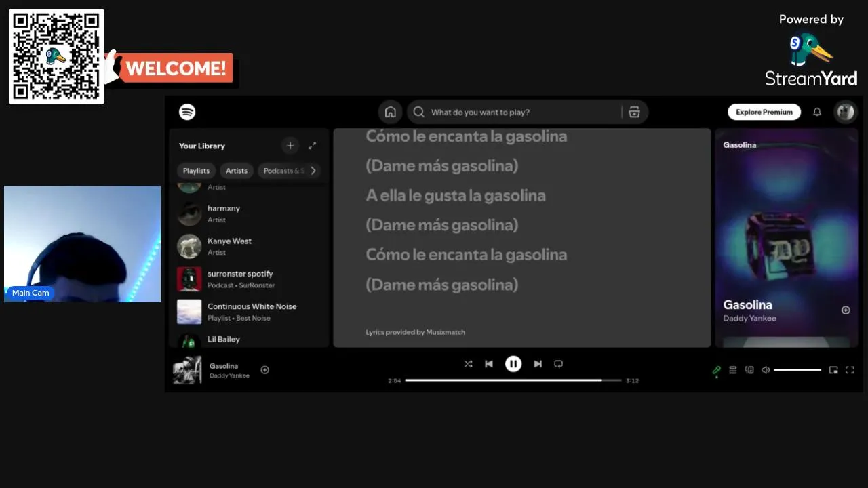
Task: Go to Spotify Home
Action: [390, 112]
